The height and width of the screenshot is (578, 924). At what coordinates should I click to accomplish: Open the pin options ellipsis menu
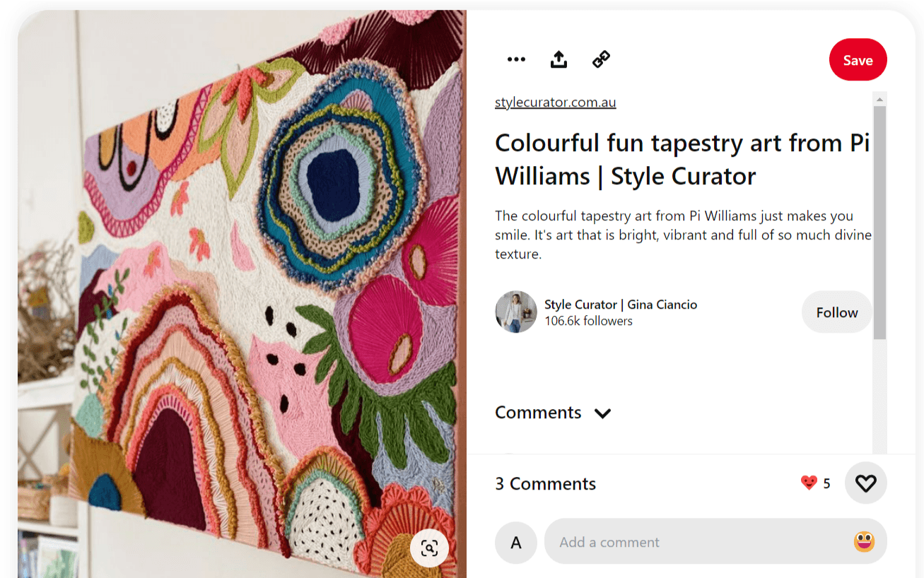(517, 59)
